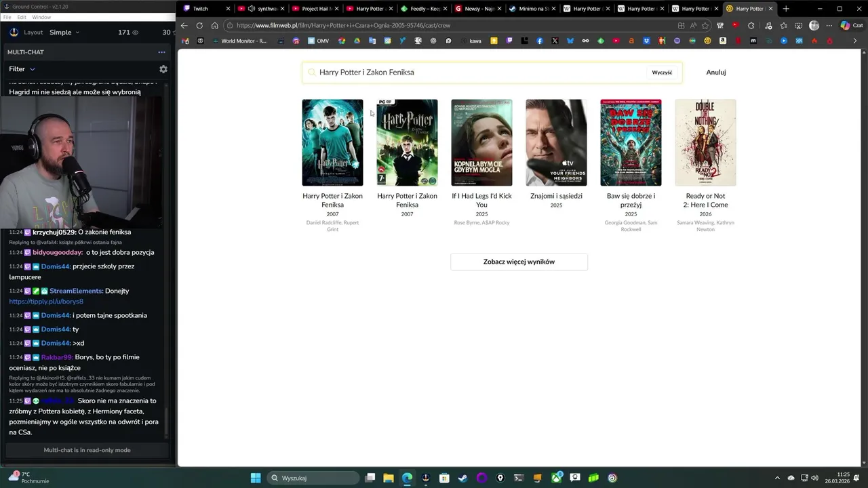The height and width of the screenshot is (488, 868).
Task: Open the browser settings three-dot menu
Action: pyautogui.click(x=829, y=26)
